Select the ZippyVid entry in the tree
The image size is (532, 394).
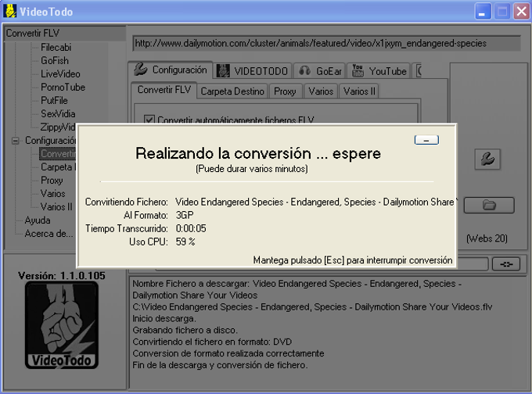(x=58, y=127)
